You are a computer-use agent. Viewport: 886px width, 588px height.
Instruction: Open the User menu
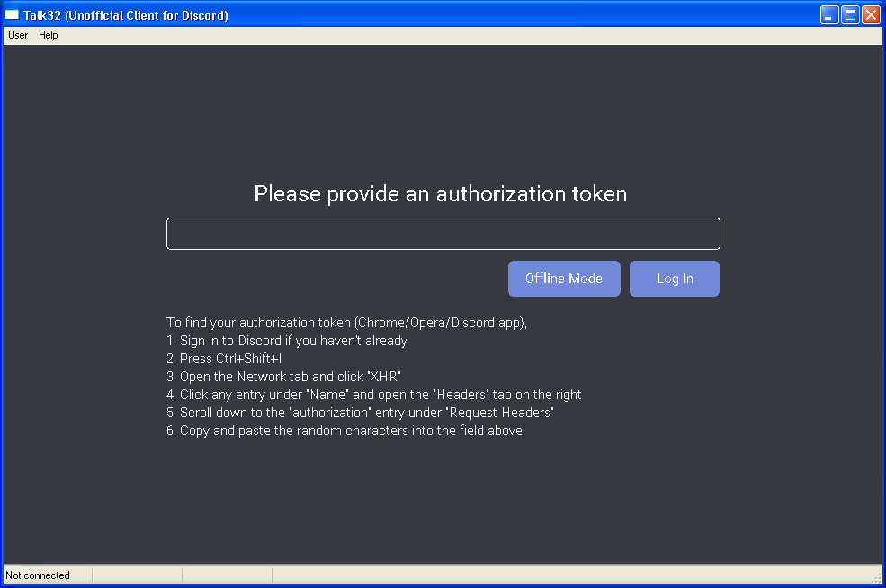tap(18, 35)
